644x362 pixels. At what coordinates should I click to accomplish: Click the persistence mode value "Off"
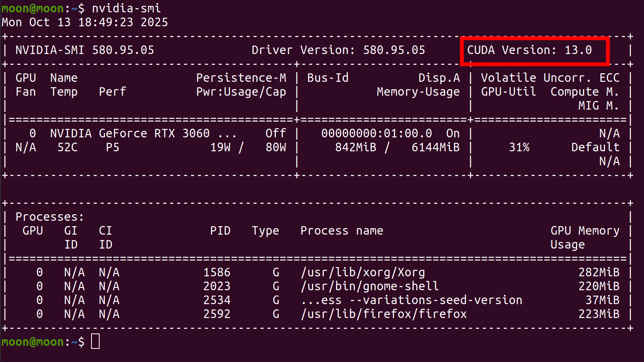pos(276,134)
